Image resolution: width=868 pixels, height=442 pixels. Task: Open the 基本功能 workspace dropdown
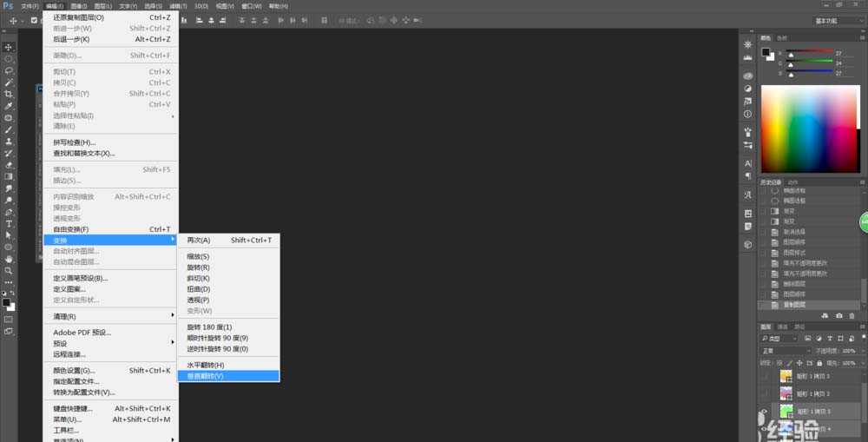pyautogui.click(x=838, y=20)
